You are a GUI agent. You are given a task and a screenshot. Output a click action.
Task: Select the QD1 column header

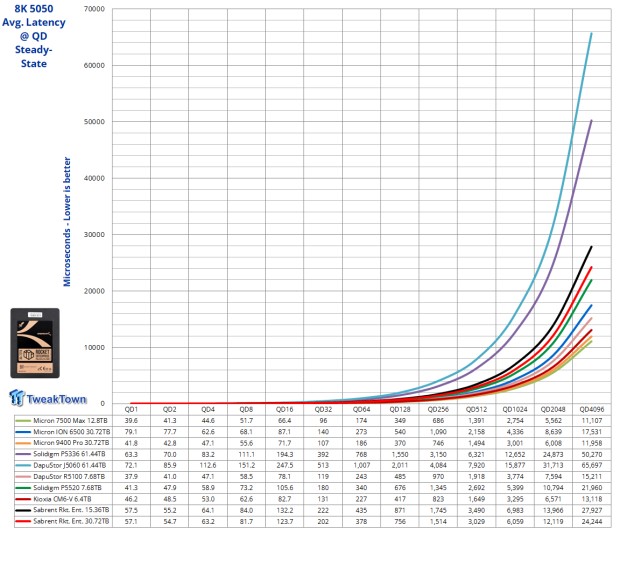point(131,409)
